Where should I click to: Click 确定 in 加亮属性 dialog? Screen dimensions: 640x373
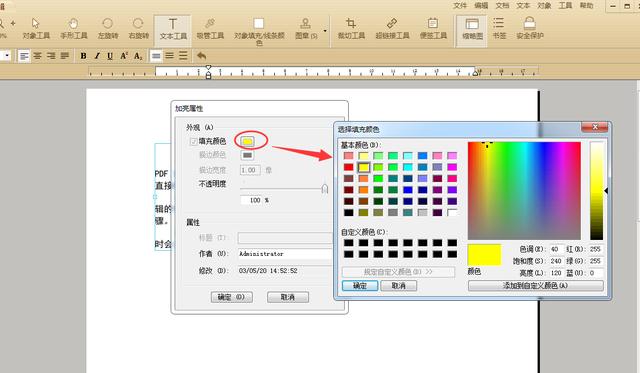click(x=231, y=297)
